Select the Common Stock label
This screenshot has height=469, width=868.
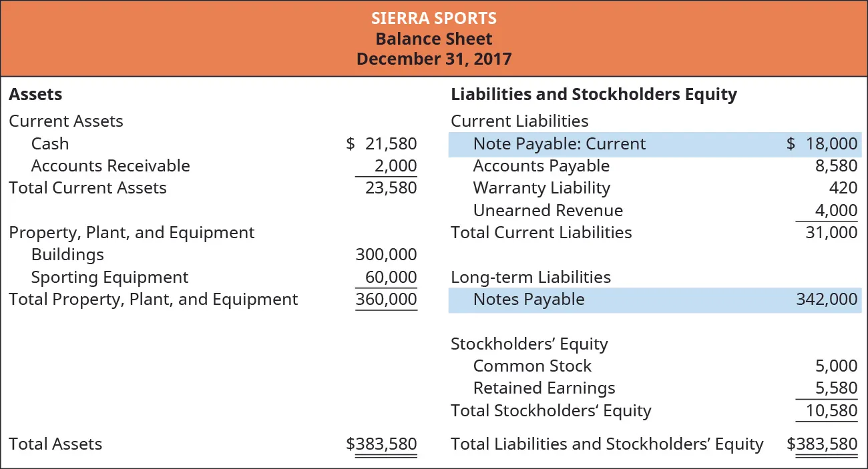click(x=532, y=366)
